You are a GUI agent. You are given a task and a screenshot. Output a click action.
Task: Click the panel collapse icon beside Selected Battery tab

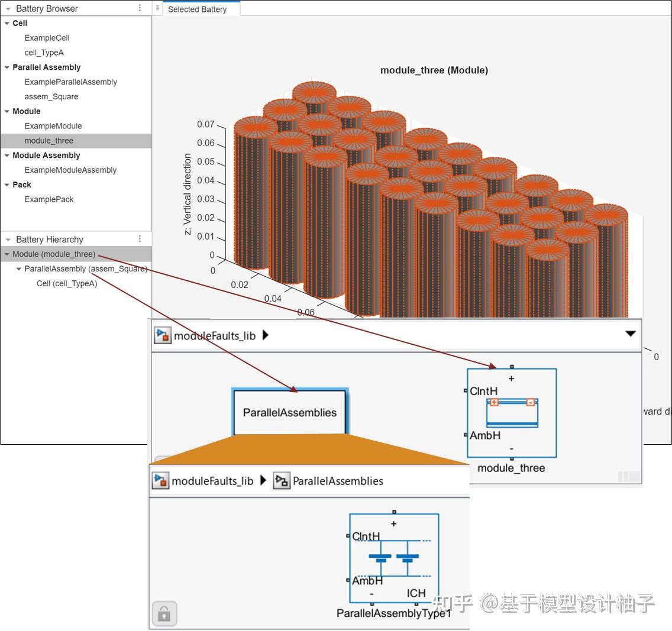(x=157, y=8)
